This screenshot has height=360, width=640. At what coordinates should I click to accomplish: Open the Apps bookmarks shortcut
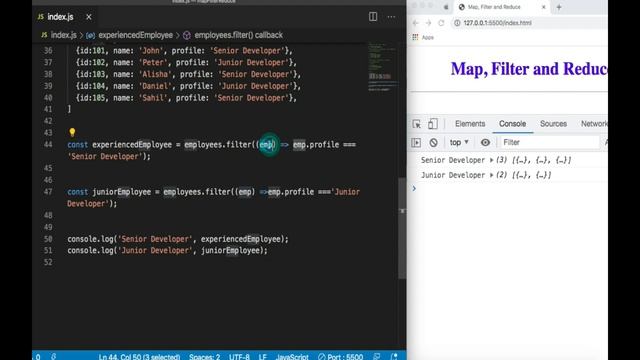pos(423,37)
